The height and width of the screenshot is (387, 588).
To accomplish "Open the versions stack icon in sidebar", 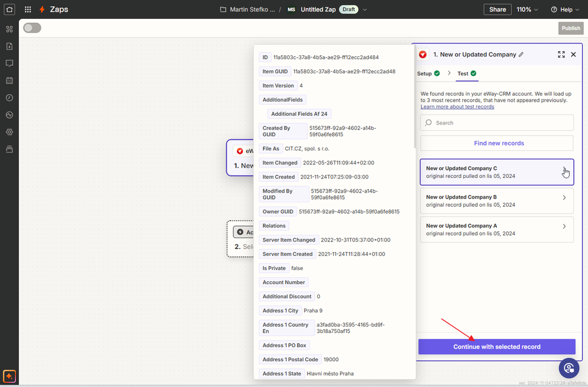I will pos(9,149).
